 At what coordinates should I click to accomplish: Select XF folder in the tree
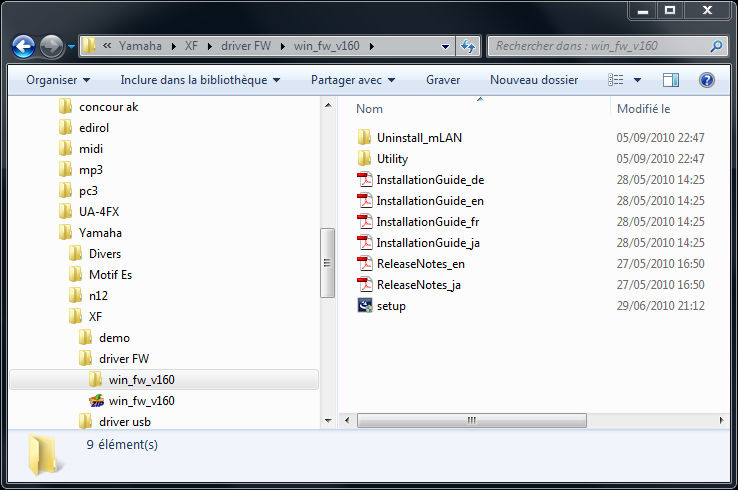coord(95,316)
